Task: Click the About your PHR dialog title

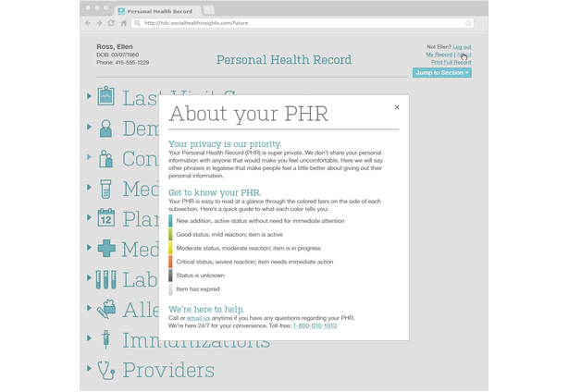Action: click(249, 115)
